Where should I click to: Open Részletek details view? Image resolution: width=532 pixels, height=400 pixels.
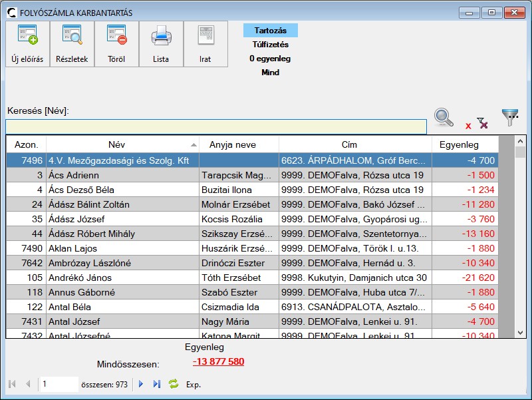coord(72,44)
